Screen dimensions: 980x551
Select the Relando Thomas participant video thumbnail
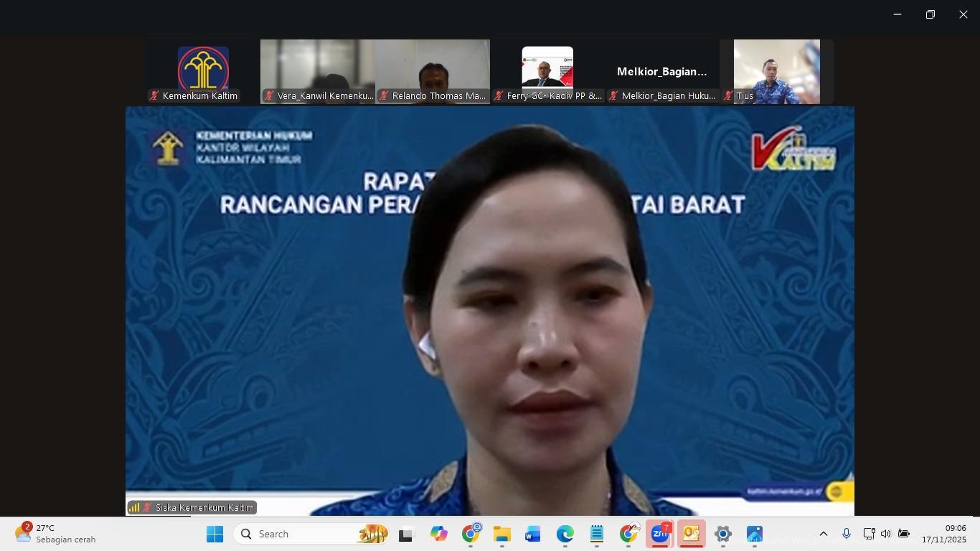tap(433, 72)
